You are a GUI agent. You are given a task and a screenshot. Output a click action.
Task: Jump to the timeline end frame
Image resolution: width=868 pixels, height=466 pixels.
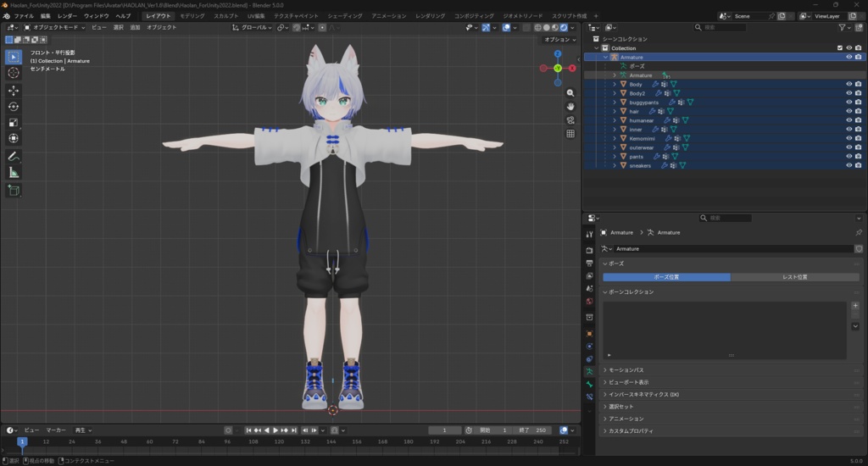pyautogui.click(x=294, y=430)
